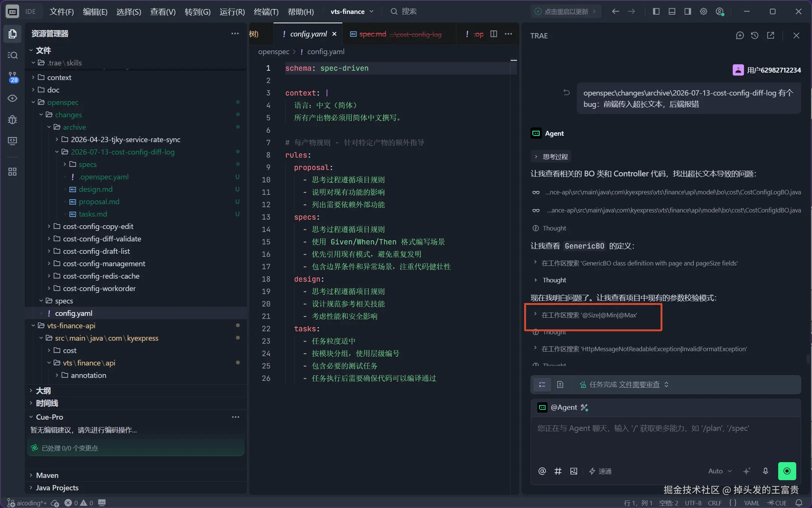Open the 文件(F) menu

click(62, 12)
